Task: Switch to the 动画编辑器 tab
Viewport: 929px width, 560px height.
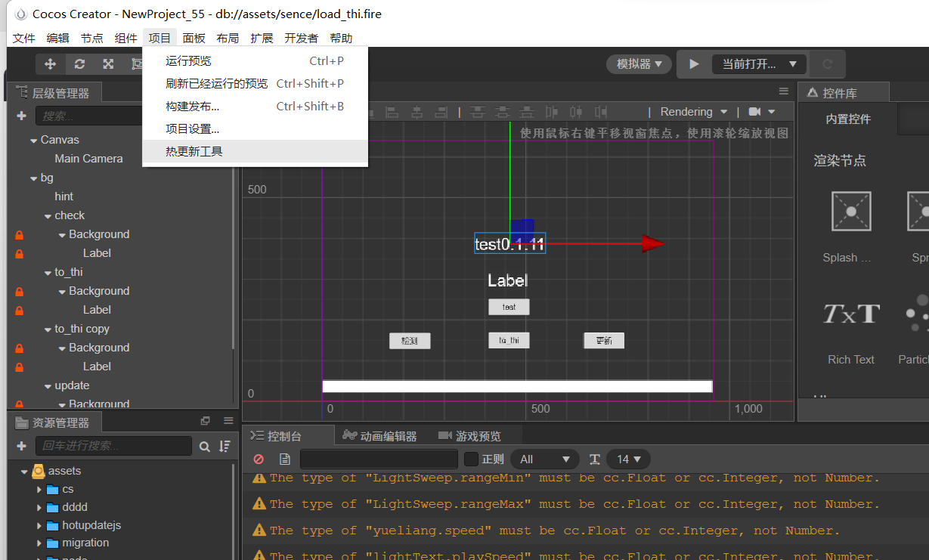Action: click(380, 435)
